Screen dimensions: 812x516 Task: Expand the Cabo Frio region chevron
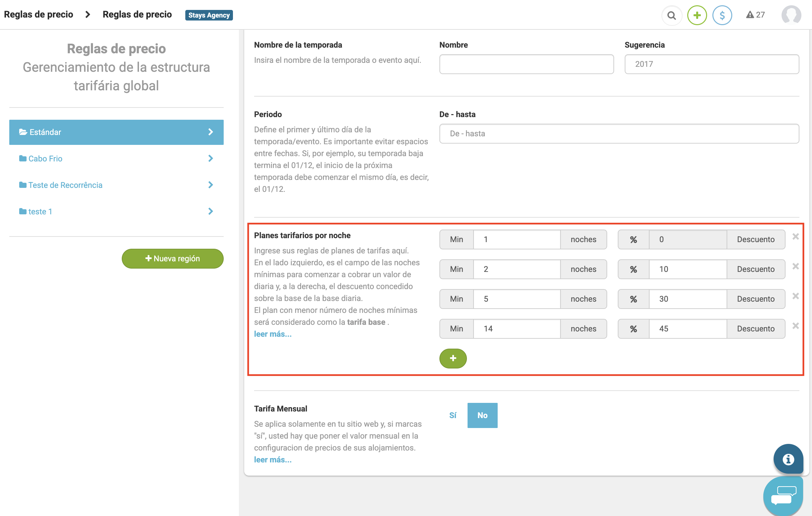tap(210, 158)
